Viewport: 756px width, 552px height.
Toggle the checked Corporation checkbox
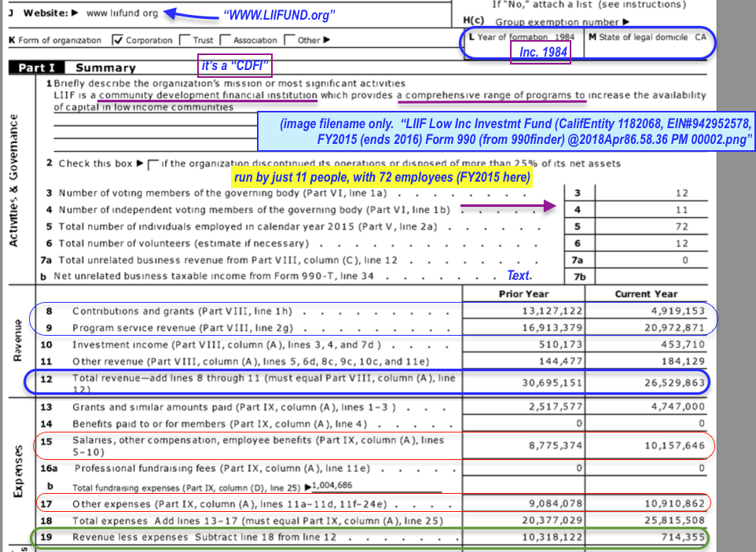(x=118, y=39)
